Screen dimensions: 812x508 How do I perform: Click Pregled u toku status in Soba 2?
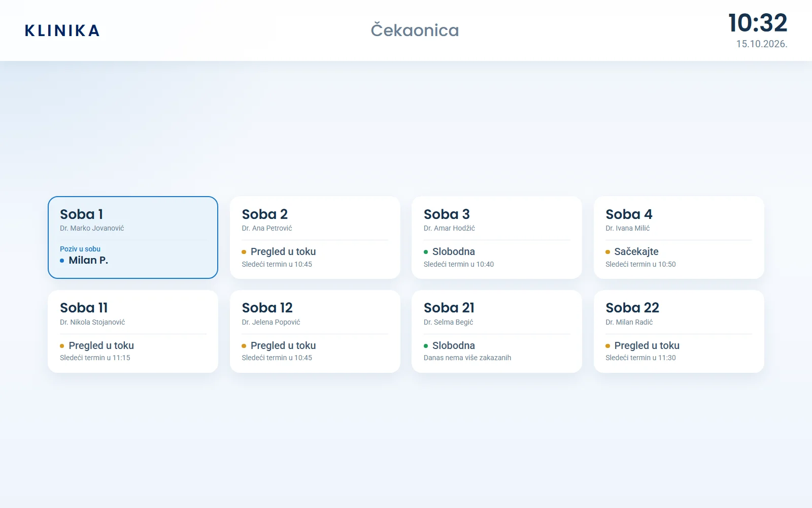[283, 251]
